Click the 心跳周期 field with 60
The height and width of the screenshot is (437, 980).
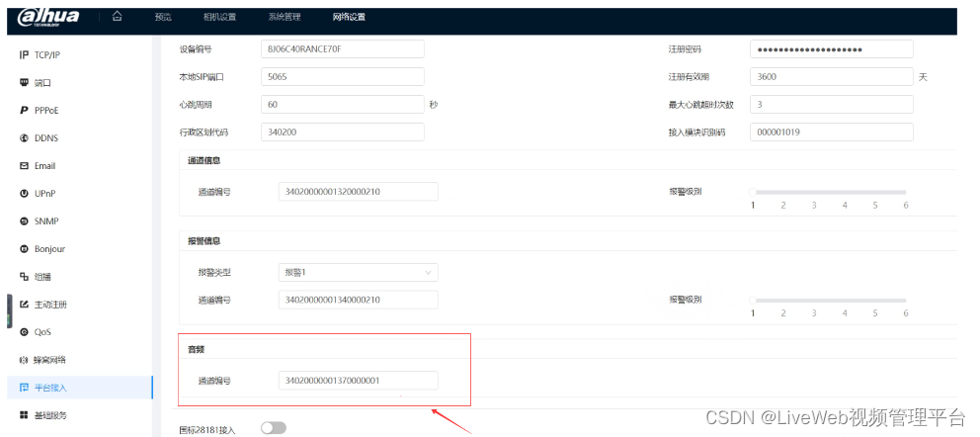pyautogui.click(x=343, y=105)
